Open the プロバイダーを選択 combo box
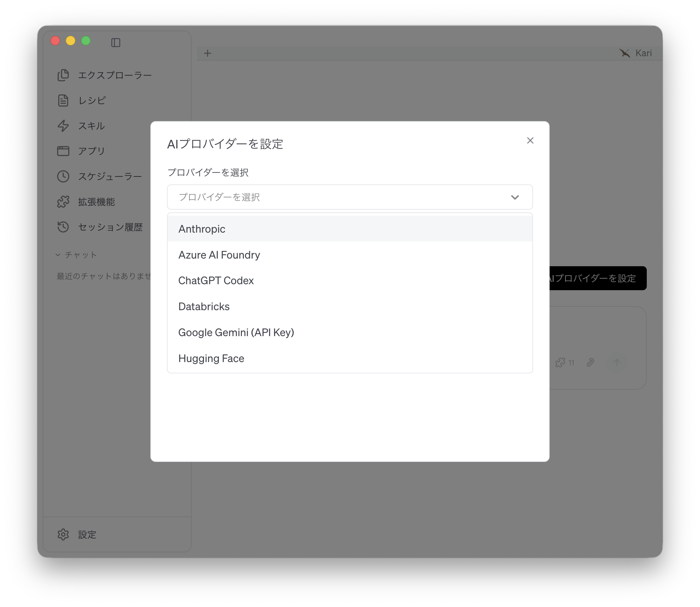Screen dimensions: 700x607 tap(350, 197)
